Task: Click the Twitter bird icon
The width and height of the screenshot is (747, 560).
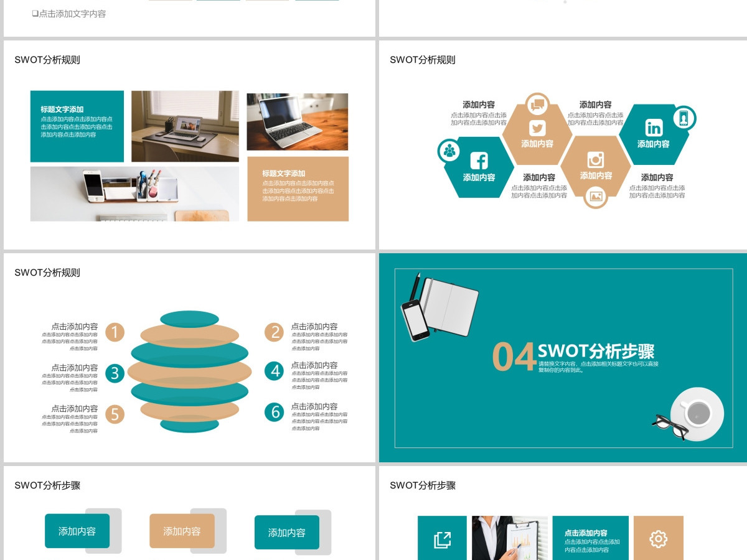Action: (x=537, y=128)
